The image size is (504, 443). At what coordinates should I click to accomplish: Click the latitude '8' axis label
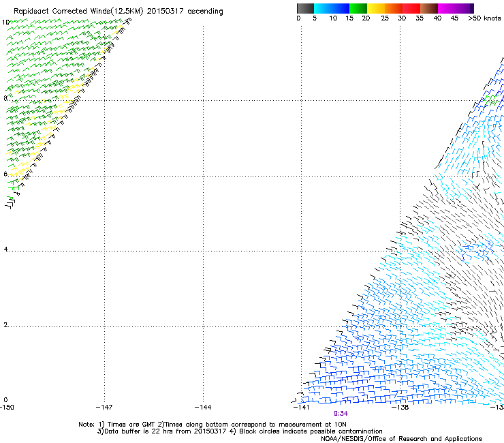click(5, 98)
